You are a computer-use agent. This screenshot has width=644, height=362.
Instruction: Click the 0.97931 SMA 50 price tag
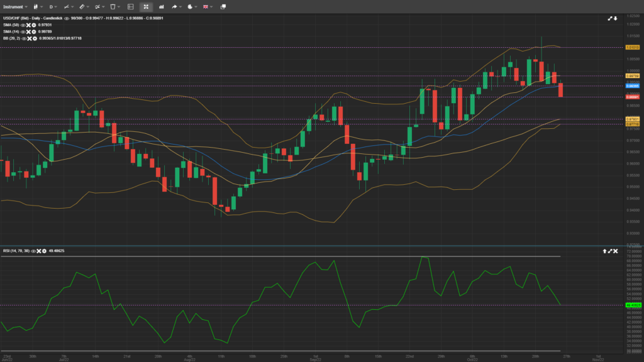633,119
